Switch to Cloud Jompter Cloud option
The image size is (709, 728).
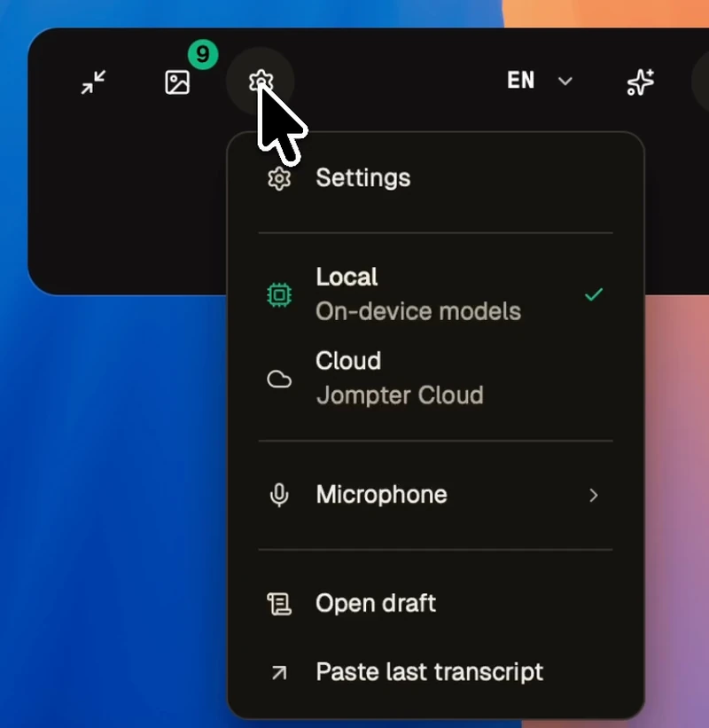click(435, 379)
